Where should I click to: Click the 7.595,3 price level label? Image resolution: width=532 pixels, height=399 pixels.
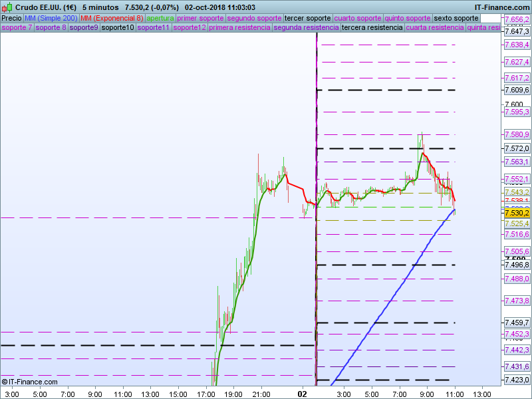coord(517,112)
